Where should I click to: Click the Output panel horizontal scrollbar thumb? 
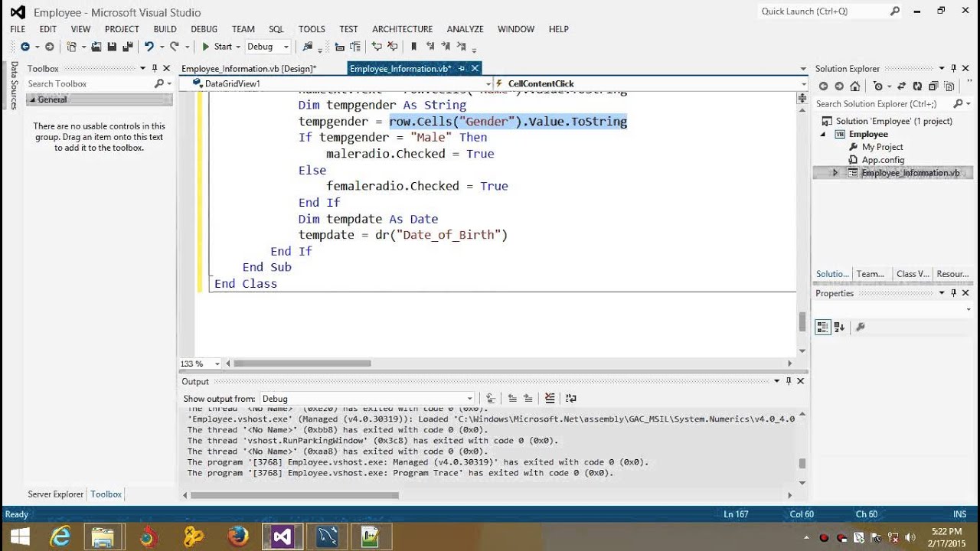point(295,495)
